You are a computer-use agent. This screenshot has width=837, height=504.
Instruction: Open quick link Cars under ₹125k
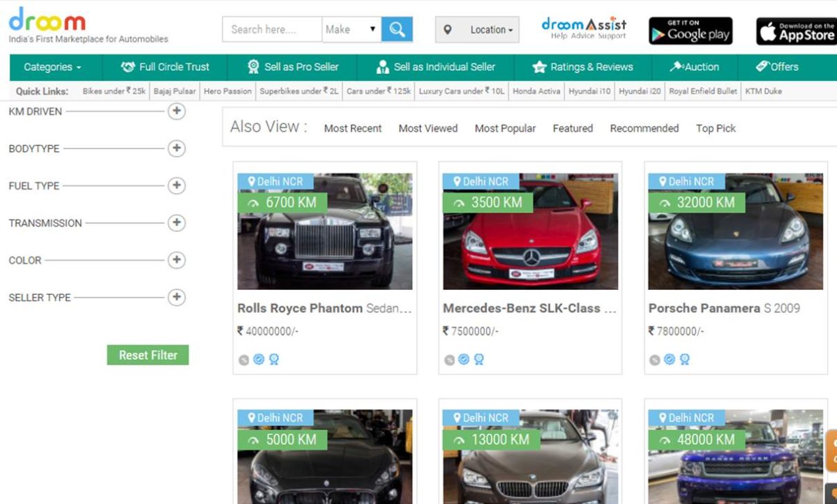click(x=379, y=91)
